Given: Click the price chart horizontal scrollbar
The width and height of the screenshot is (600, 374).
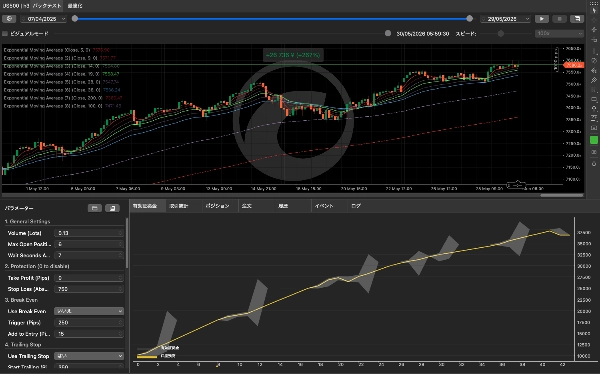Looking at the screenshot, I should pos(561,195).
